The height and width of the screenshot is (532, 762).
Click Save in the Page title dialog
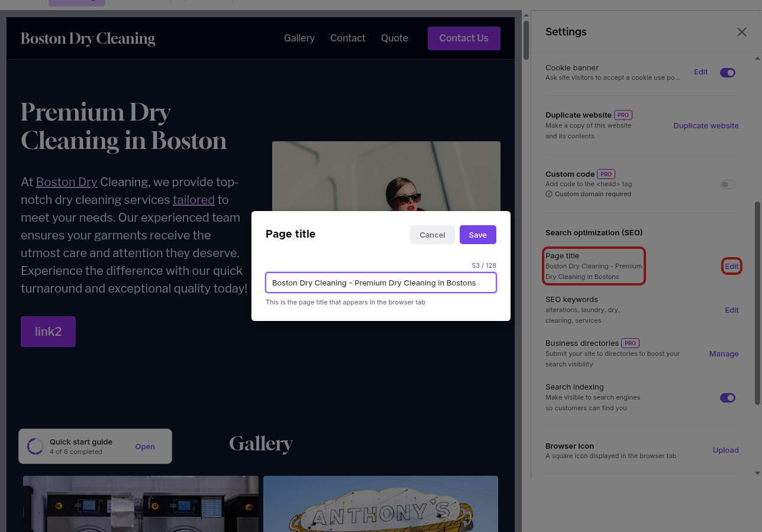(x=478, y=235)
